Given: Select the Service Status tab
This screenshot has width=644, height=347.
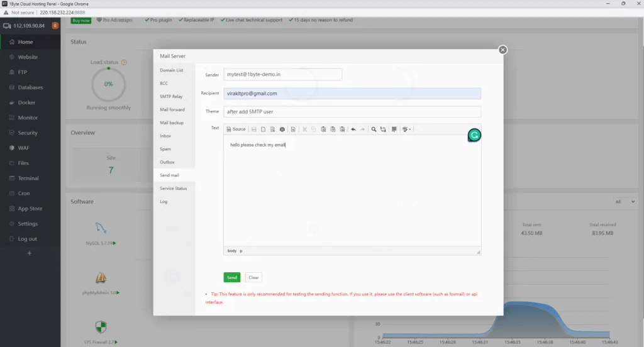Looking at the screenshot, I should [x=173, y=189].
